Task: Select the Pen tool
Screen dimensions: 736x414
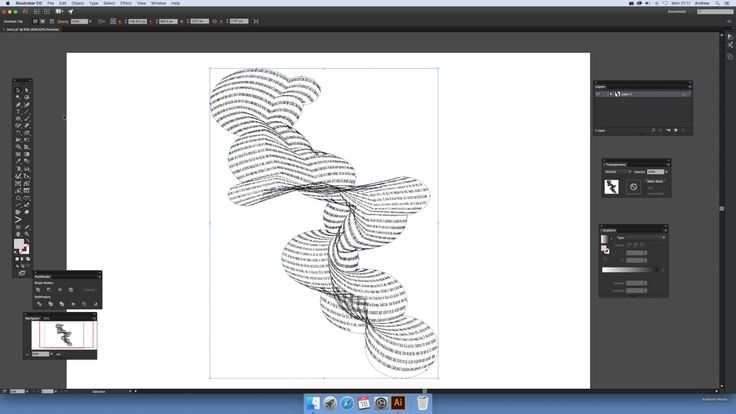Action: (18, 104)
